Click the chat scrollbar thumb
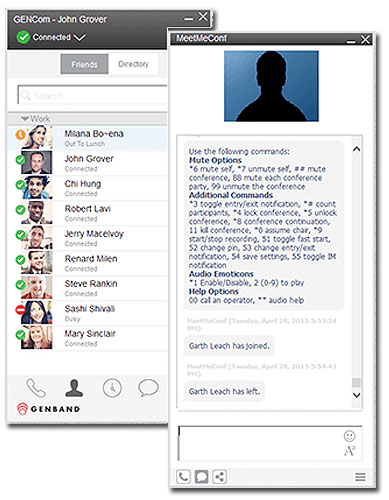Image resolution: width=389 pixels, height=500 pixels. point(356,382)
